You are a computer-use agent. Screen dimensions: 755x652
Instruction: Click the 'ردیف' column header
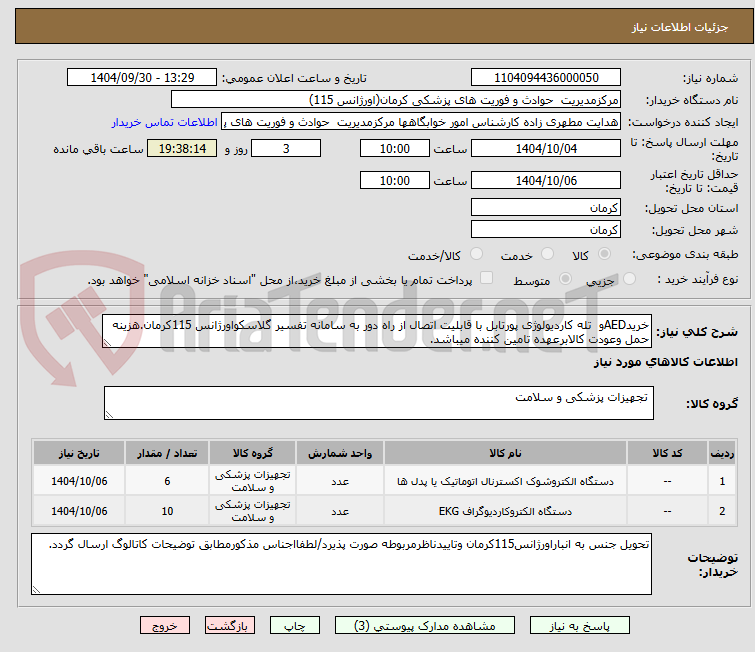722,453
